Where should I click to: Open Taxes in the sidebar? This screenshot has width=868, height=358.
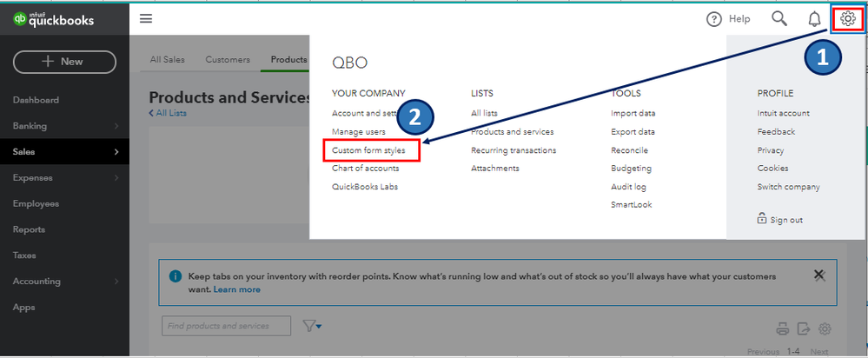coord(24,255)
